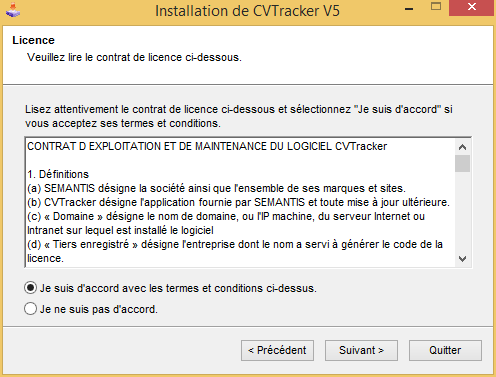The image size is (496, 377).
Task: Click the "Licence" heading text
Action: (33, 40)
